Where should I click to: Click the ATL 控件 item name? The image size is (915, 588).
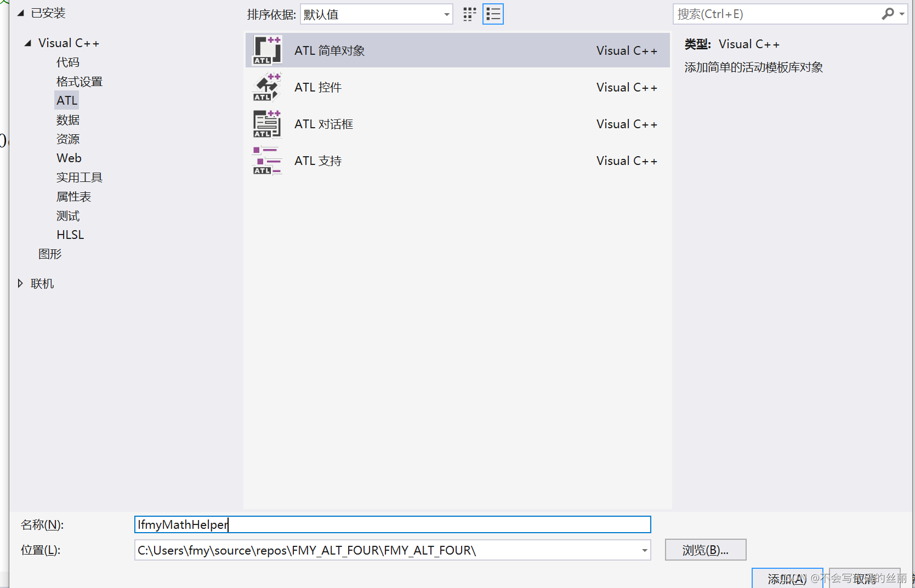tap(318, 87)
